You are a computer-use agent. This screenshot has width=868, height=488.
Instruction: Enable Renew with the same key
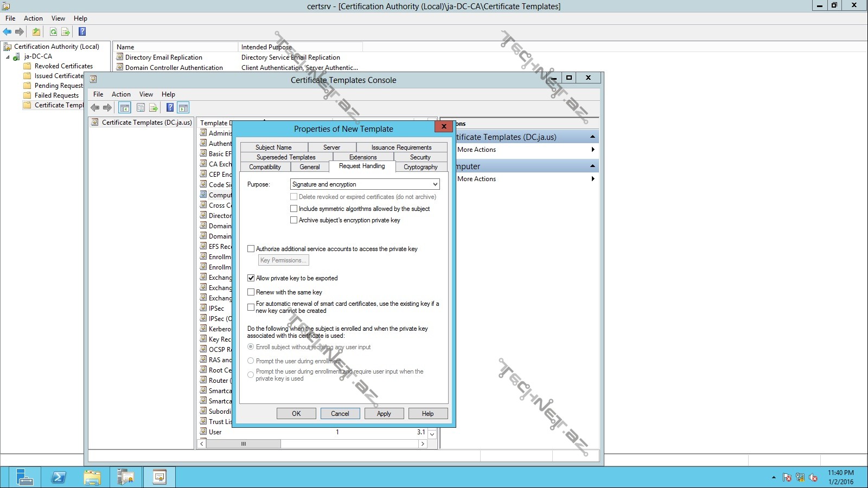pyautogui.click(x=251, y=292)
